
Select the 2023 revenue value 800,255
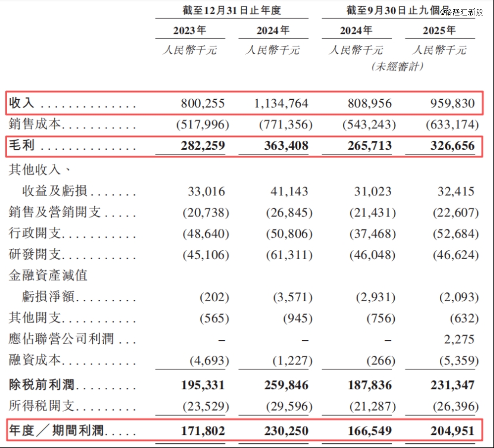pyautogui.click(x=203, y=103)
